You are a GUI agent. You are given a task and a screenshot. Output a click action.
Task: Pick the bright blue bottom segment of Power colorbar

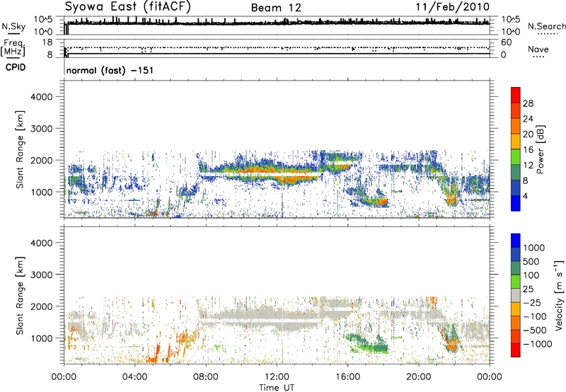516,203
